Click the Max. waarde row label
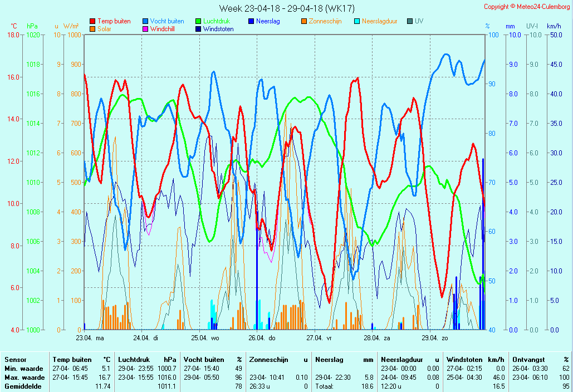The image size is (573, 392). point(23,378)
